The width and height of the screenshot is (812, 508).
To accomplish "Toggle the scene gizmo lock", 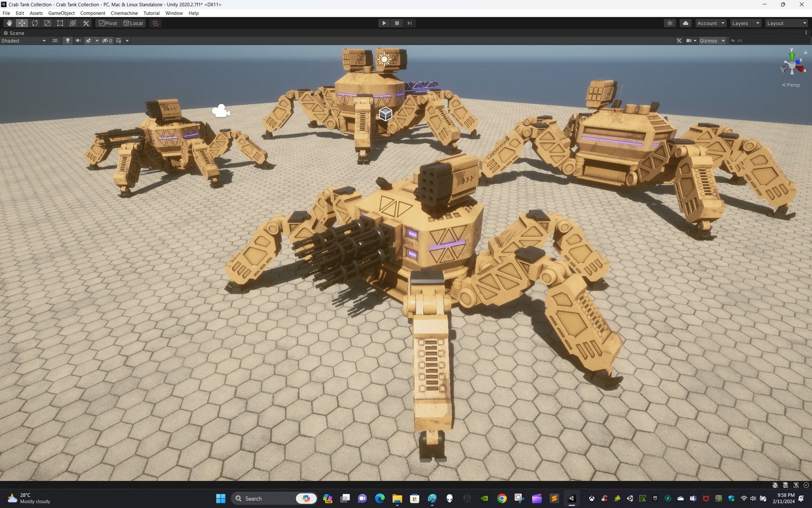I will click(x=805, y=52).
